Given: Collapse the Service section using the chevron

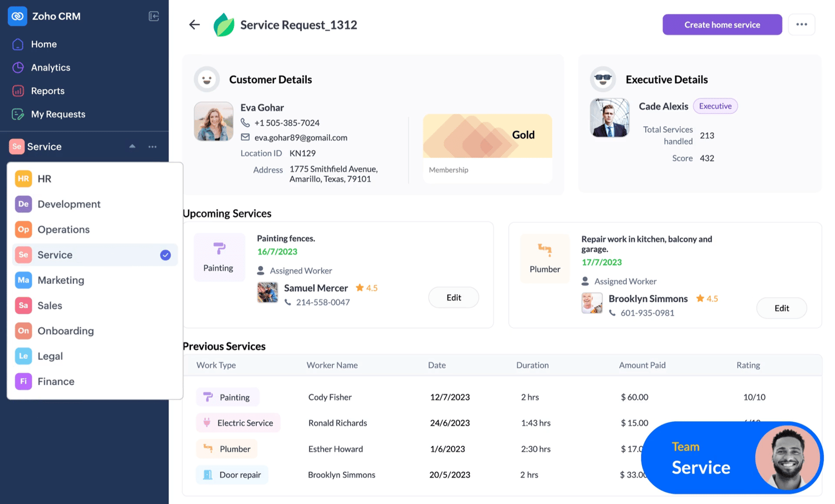Looking at the screenshot, I should tap(132, 146).
